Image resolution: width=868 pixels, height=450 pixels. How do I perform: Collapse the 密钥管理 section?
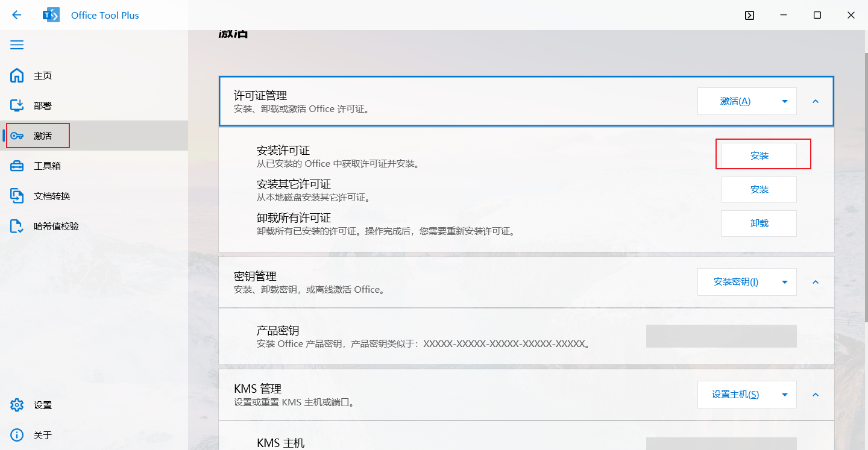[x=816, y=281]
